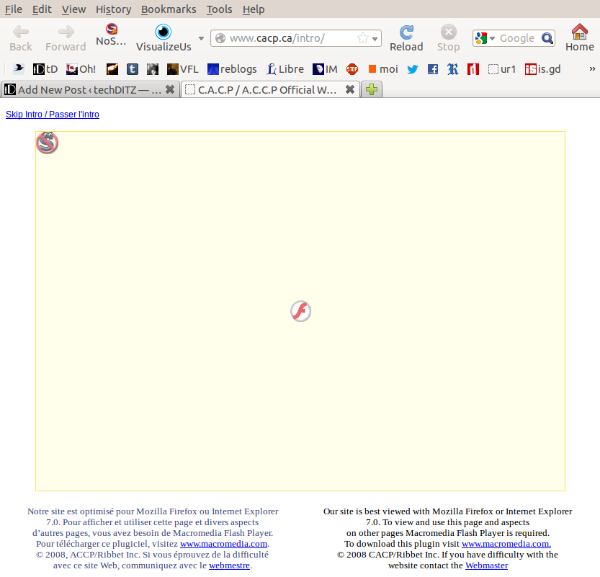Image resolution: width=600 pixels, height=577 pixels.
Task: Reload the current page
Action: coord(406,38)
